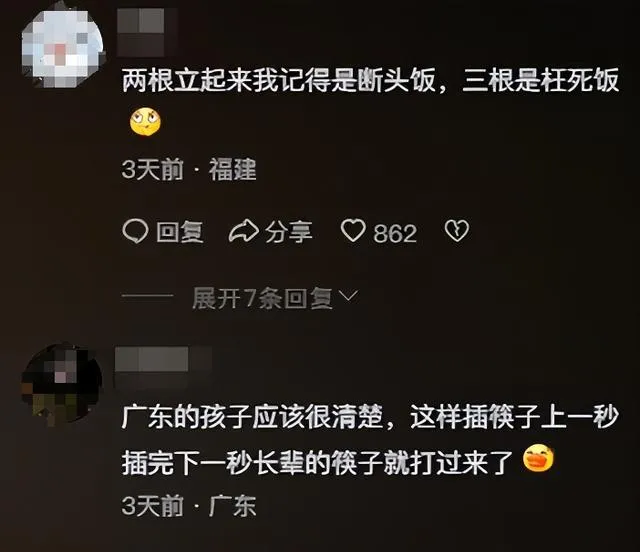Image resolution: width=640 pixels, height=552 pixels.
Task: Click the share arrow icon
Action: pos(244,231)
